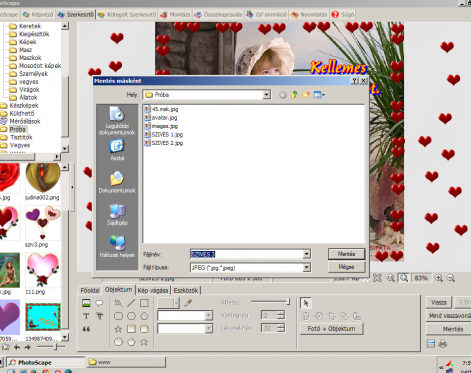Activate the arrow selection pointer tool
The image size is (471, 373).
point(306,303)
